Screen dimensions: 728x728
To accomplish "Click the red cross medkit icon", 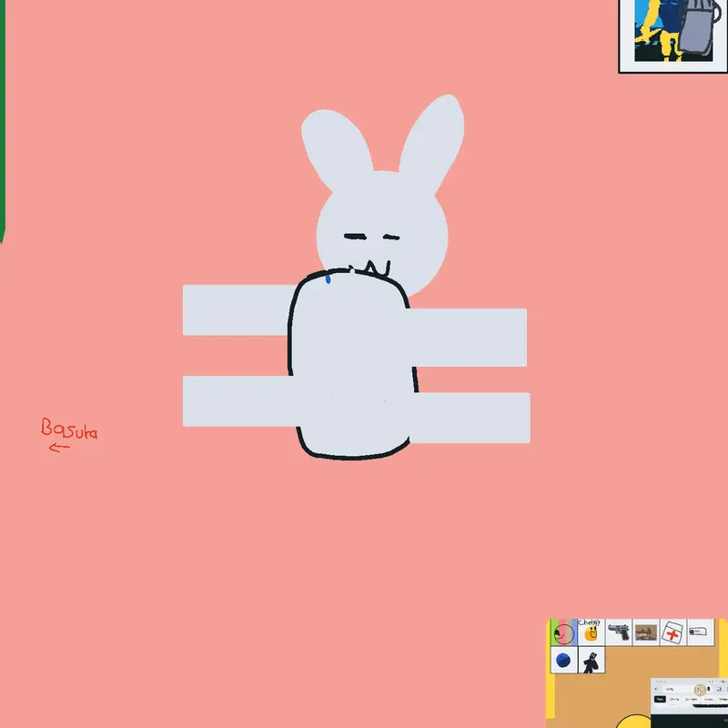I will pyautogui.click(x=672, y=632).
